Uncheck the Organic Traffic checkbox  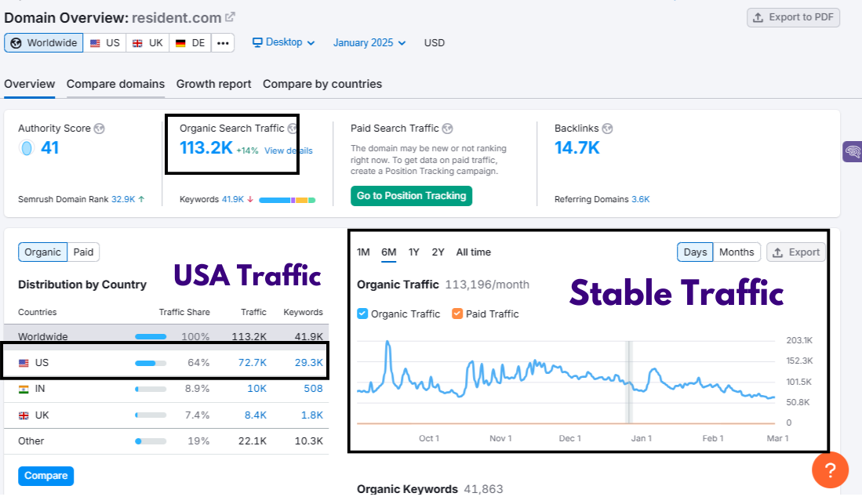click(x=362, y=314)
